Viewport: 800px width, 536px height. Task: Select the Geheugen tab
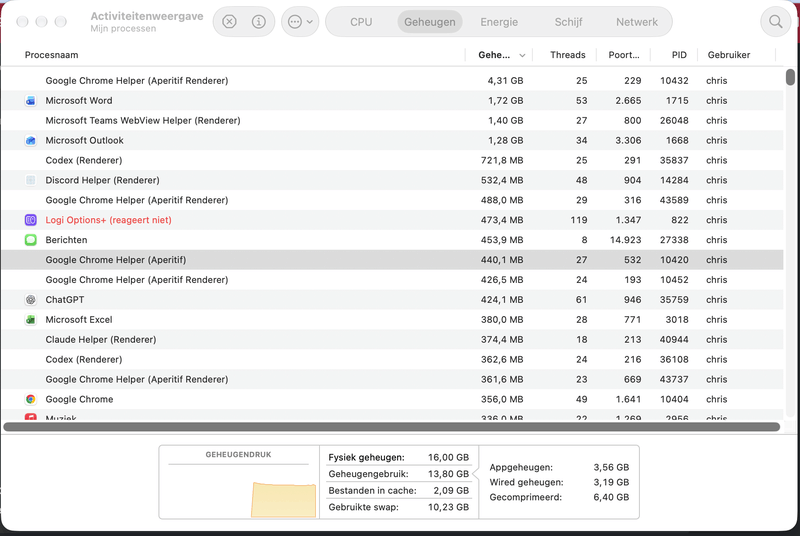(430, 22)
